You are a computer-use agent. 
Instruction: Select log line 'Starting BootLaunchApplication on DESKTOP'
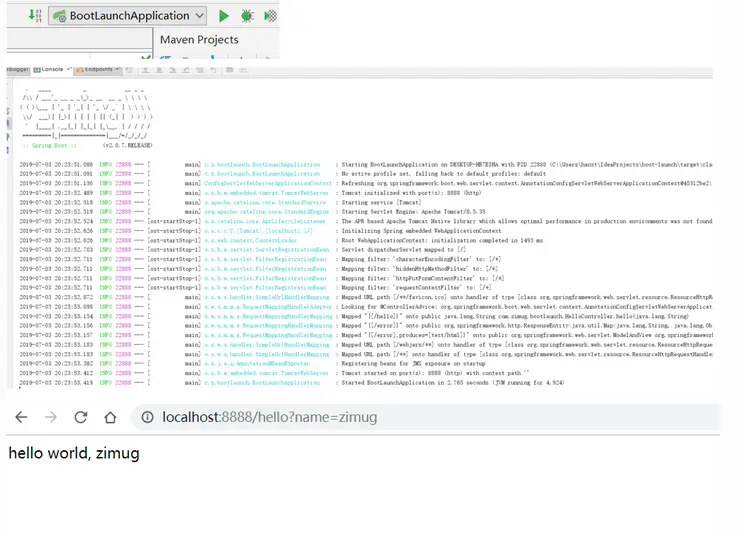[366, 164]
